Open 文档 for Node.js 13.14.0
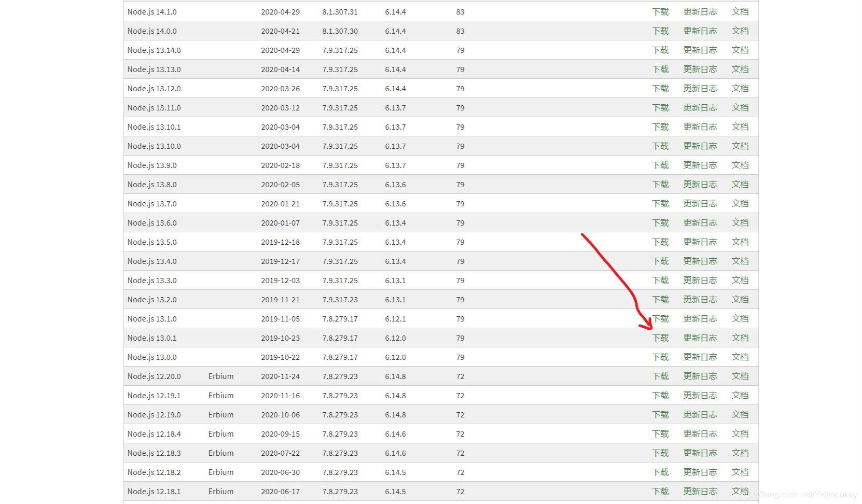The width and height of the screenshot is (862, 504). 740,50
